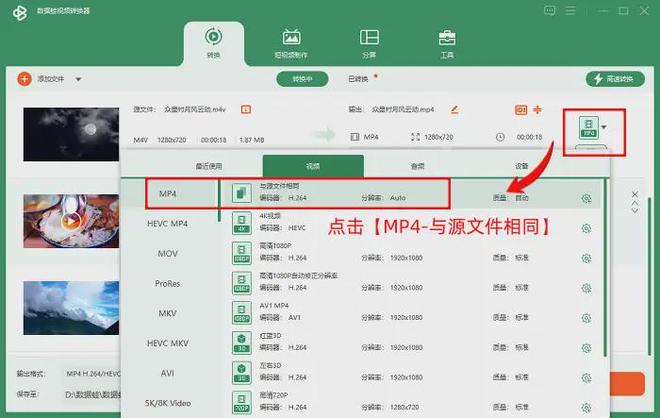Move the second file up with the chevron
The height and width of the screenshot is (418, 660).
click(635, 203)
